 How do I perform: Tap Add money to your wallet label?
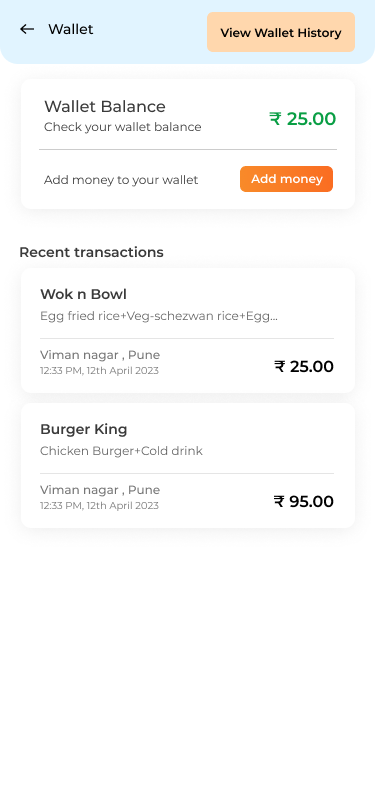pos(121,180)
